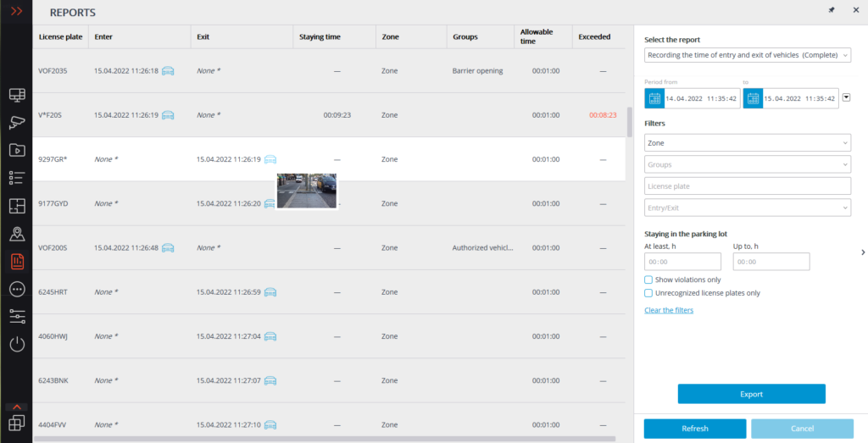This screenshot has height=443, width=868.
Task: Enable Show violations only checkbox
Action: 648,280
